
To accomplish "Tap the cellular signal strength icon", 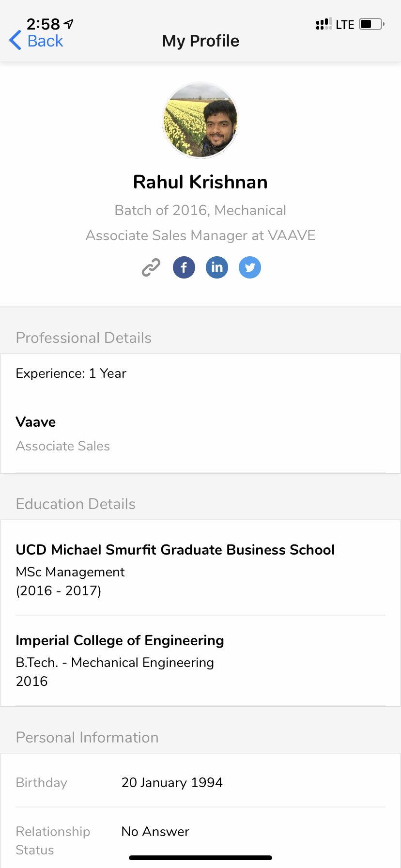I will click(324, 24).
